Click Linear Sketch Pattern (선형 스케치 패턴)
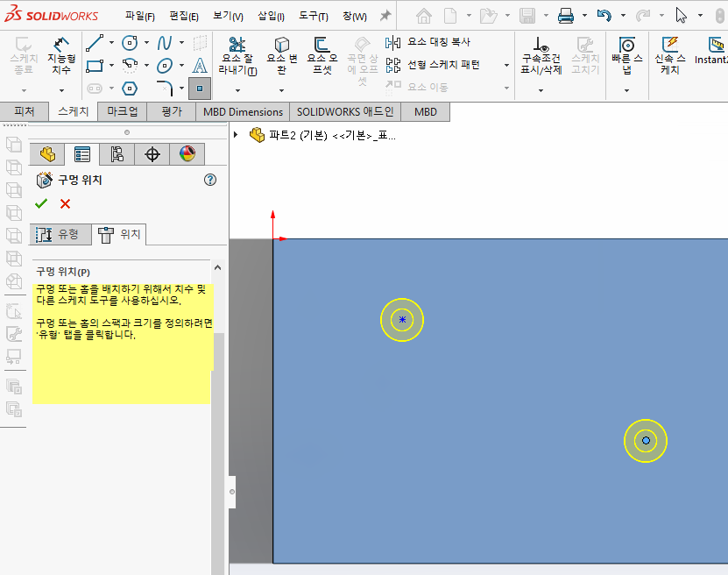This screenshot has height=575, width=728. click(432, 65)
